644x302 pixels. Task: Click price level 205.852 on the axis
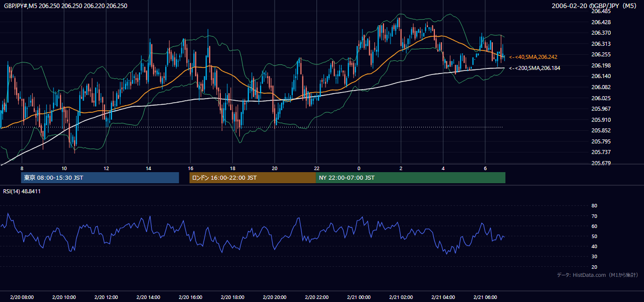pos(601,130)
